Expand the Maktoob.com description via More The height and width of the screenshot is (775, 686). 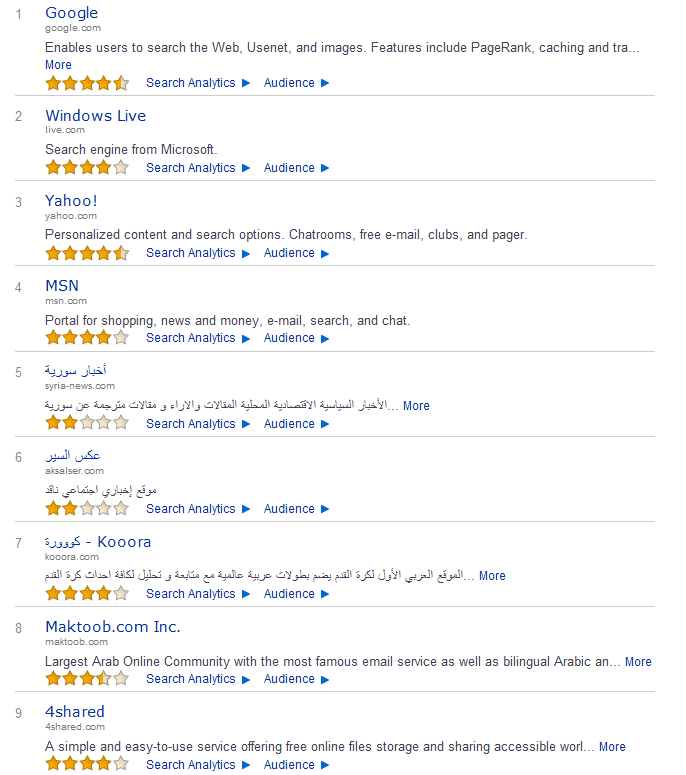coord(638,662)
